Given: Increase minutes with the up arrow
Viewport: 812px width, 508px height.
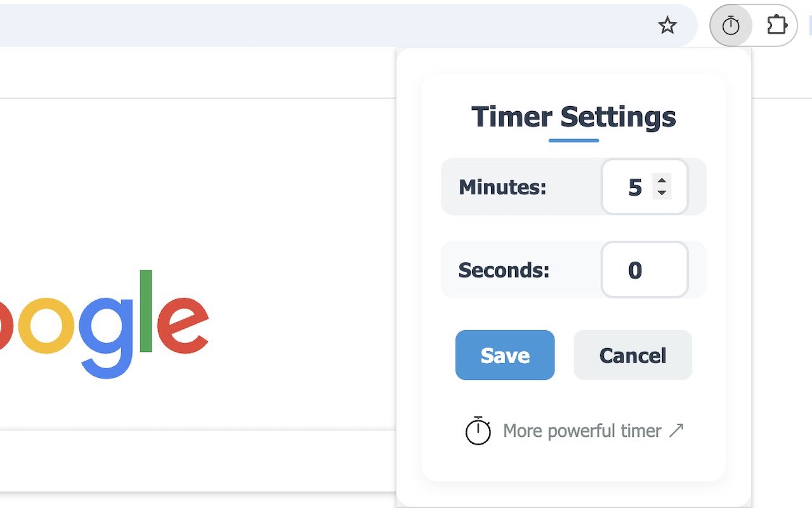Looking at the screenshot, I should 662,180.
